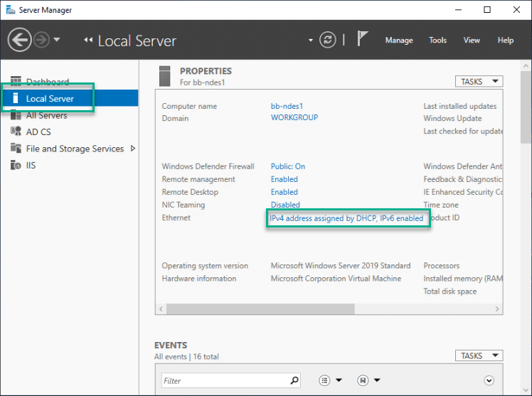Viewport: 532px width, 396px height.
Task: Expand File and Storage Services arrow
Action: (133, 148)
